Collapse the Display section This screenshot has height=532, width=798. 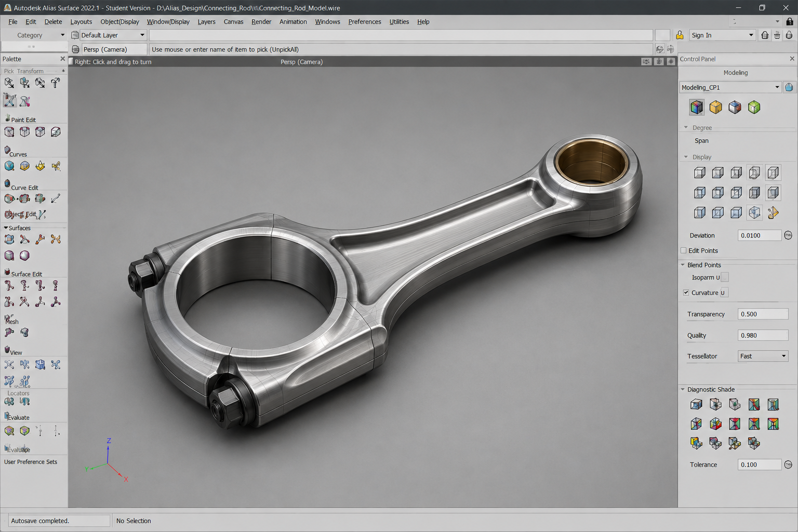(686, 157)
